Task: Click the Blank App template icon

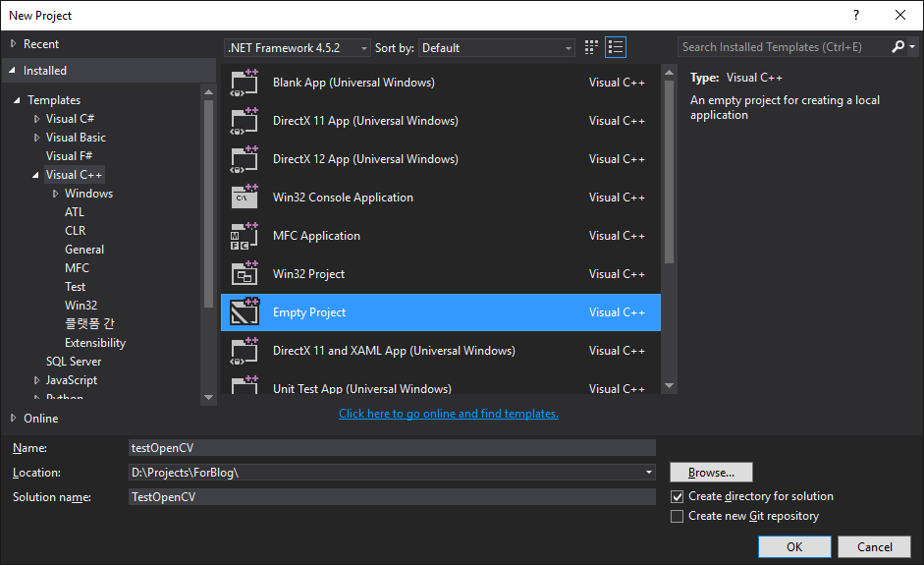Action: pos(244,83)
